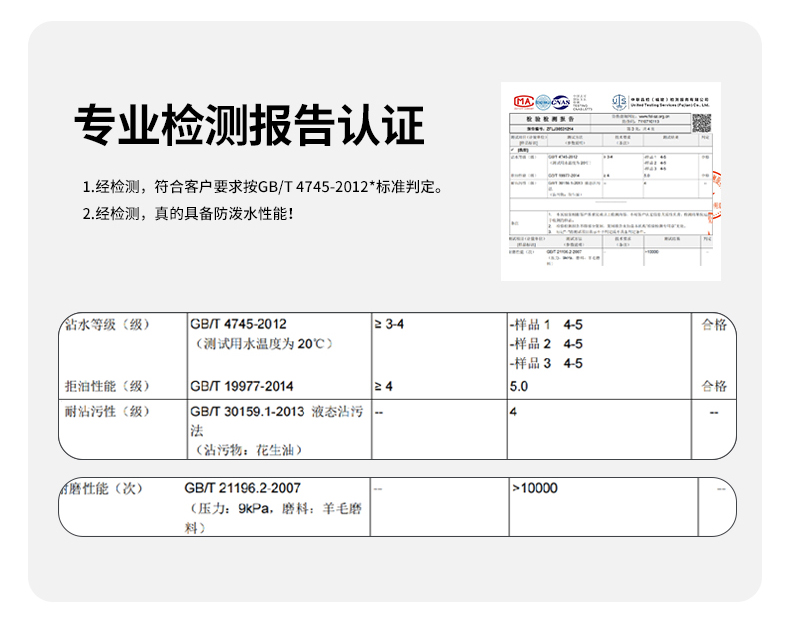Click the line 真的具备防泼水性能!

(x=188, y=214)
